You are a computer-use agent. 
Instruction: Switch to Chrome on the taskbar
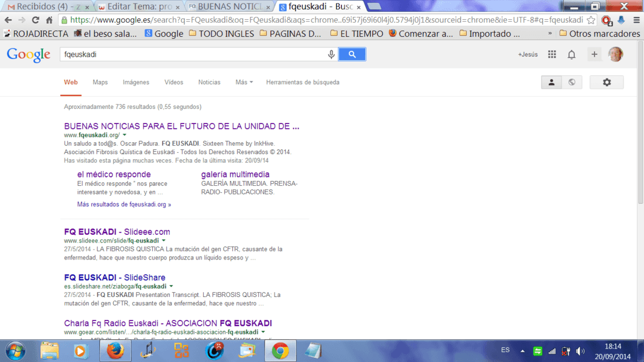[x=280, y=351]
